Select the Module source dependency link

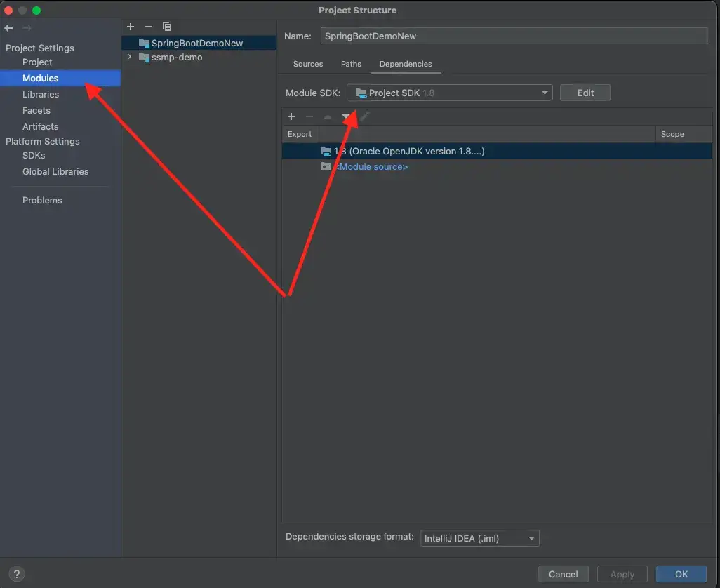tap(371, 167)
